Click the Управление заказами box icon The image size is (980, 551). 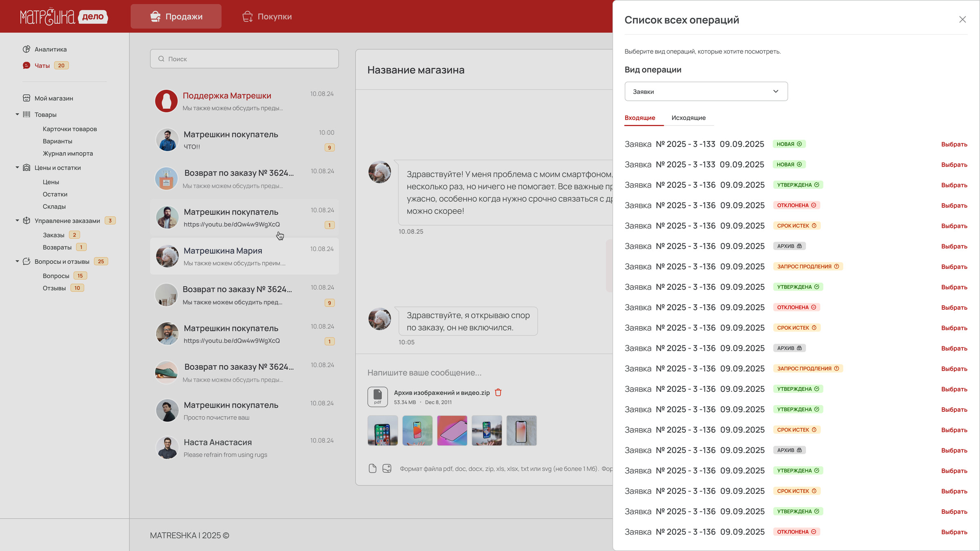[x=27, y=220]
